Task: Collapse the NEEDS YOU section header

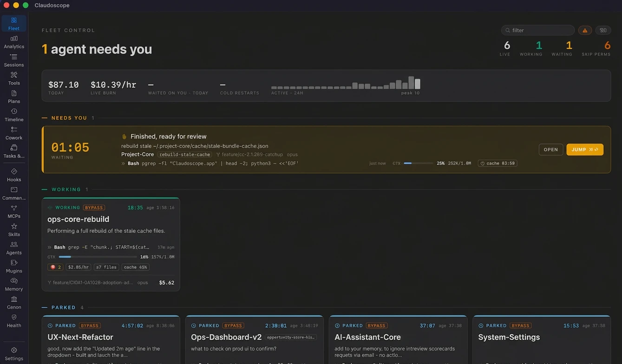Action: [x=69, y=118]
